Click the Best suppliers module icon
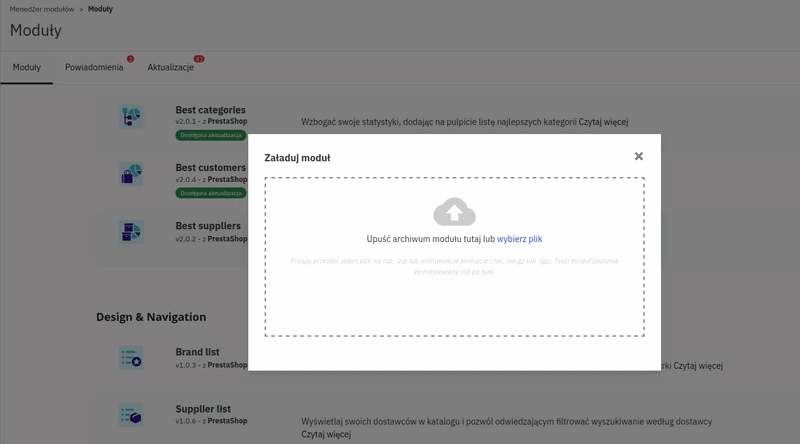The width and height of the screenshot is (800, 444). click(x=131, y=232)
